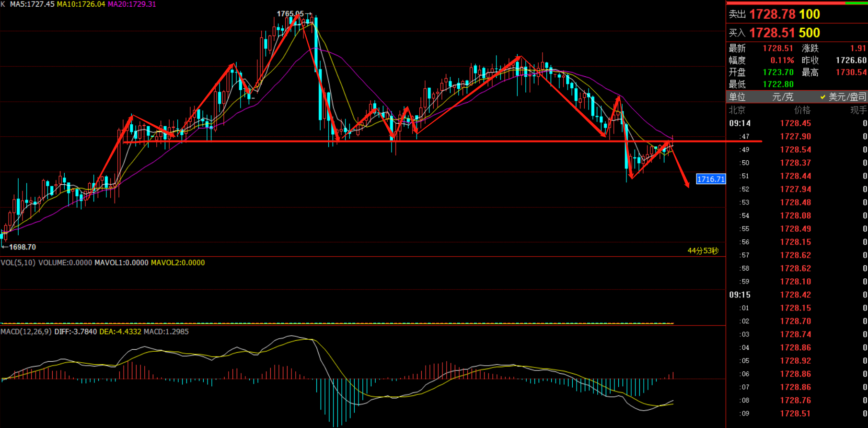Click the 幅度 percentage 0.11%

(782, 60)
